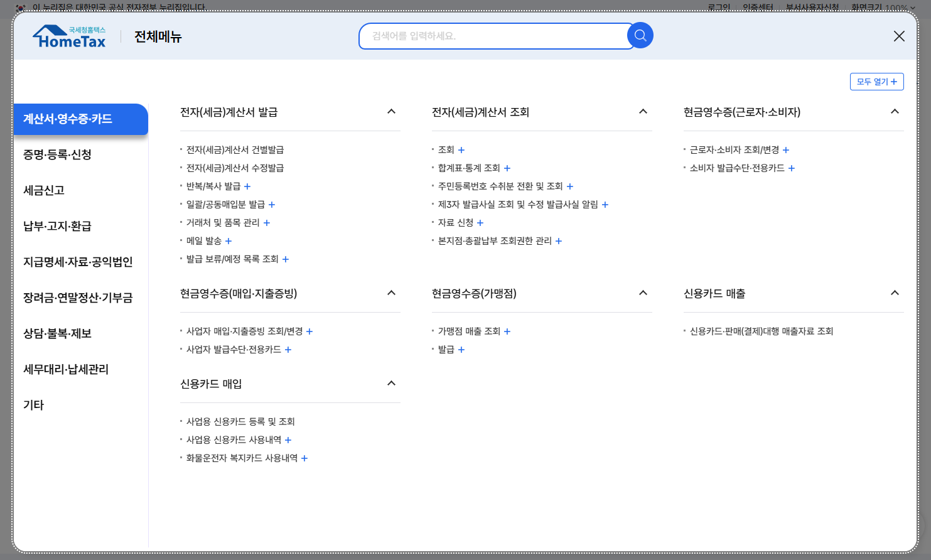Screen dimensions: 931x560
Task: Open 사업용 신용카드 등록 및 조회 link
Action: pos(240,422)
